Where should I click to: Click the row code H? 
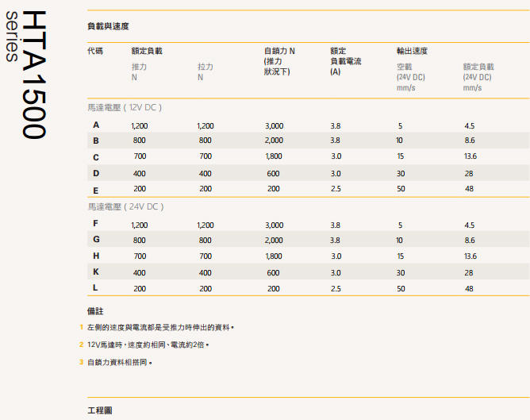click(x=96, y=256)
